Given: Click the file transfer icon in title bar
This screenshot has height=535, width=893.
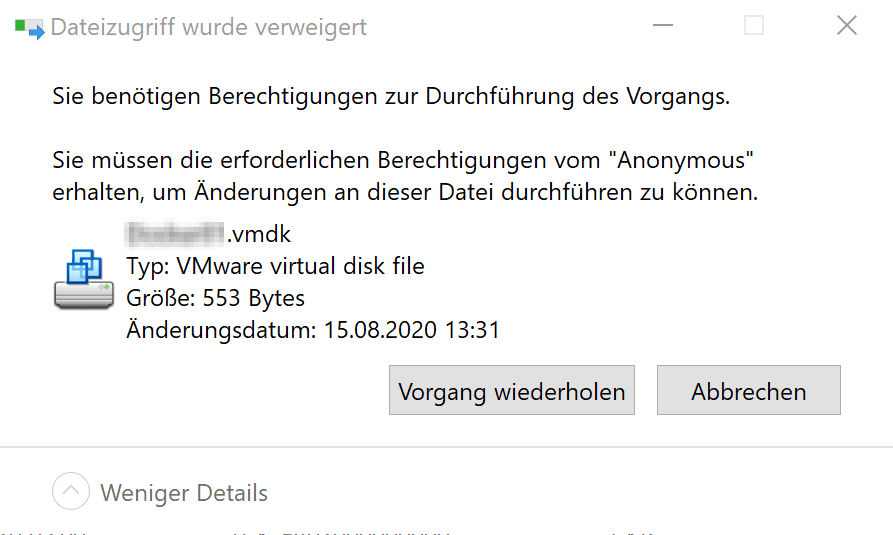Looking at the screenshot, I should [29, 27].
